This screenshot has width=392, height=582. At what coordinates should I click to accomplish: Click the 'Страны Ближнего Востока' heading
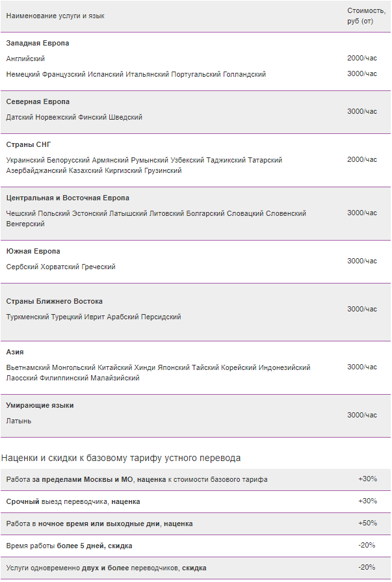tap(54, 301)
